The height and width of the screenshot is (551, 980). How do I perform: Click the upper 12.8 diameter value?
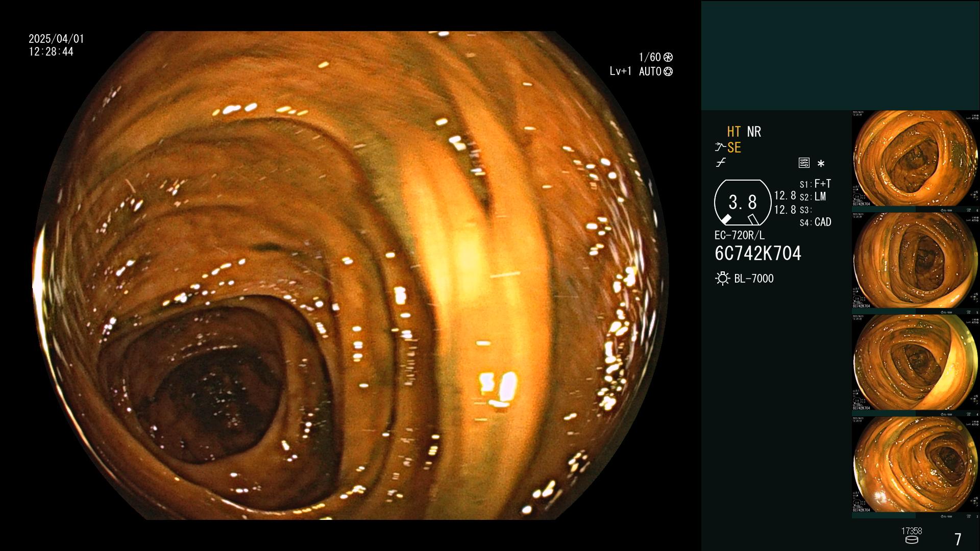pos(785,196)
